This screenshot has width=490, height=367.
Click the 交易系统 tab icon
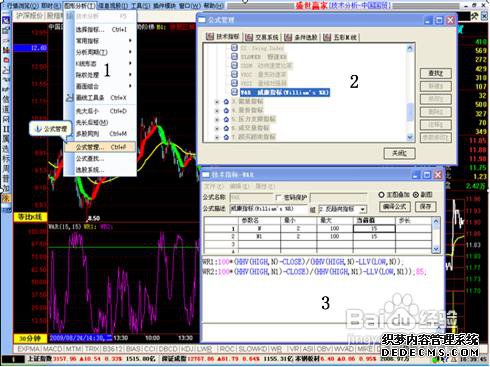[x=249, y=37]
